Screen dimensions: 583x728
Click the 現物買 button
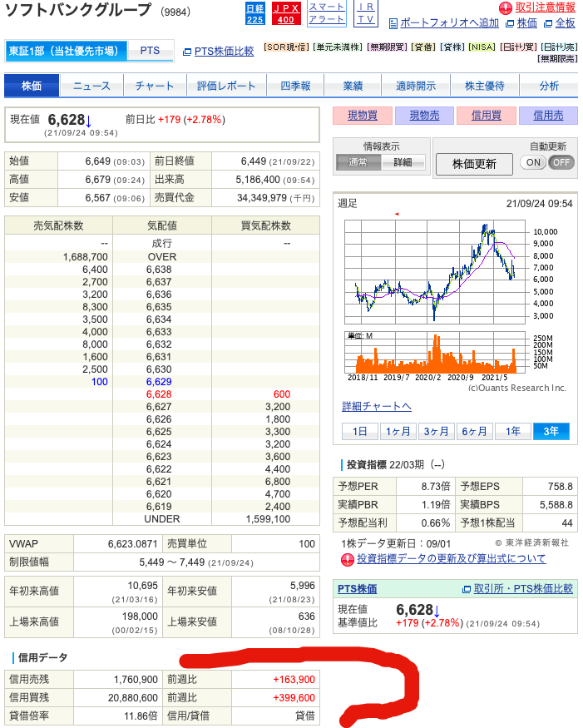pos(363,116)
